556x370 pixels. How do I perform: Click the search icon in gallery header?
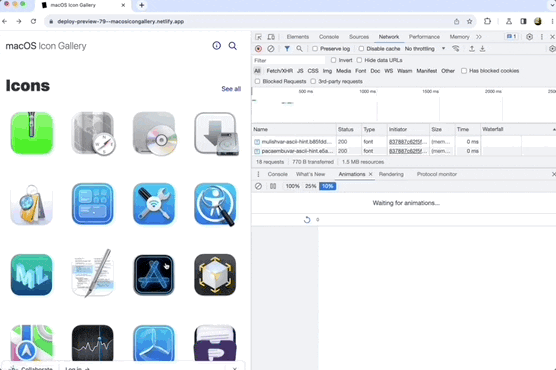(233, 46)
